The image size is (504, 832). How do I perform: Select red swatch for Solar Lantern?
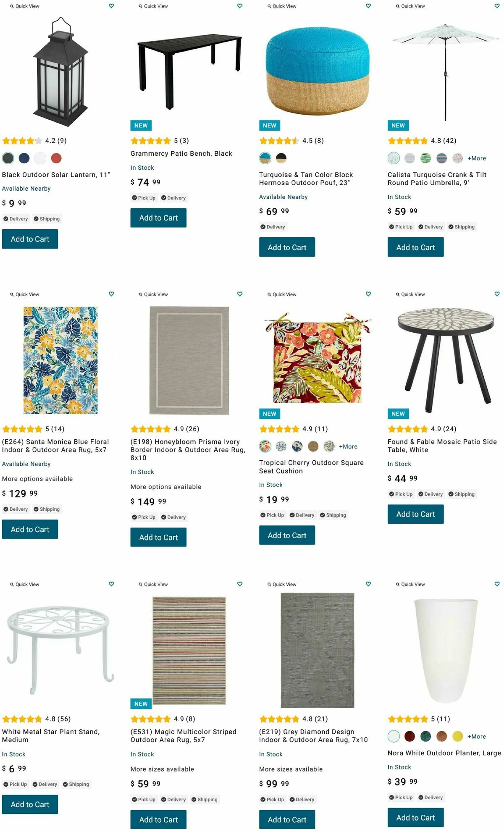[x=56, y=158]
